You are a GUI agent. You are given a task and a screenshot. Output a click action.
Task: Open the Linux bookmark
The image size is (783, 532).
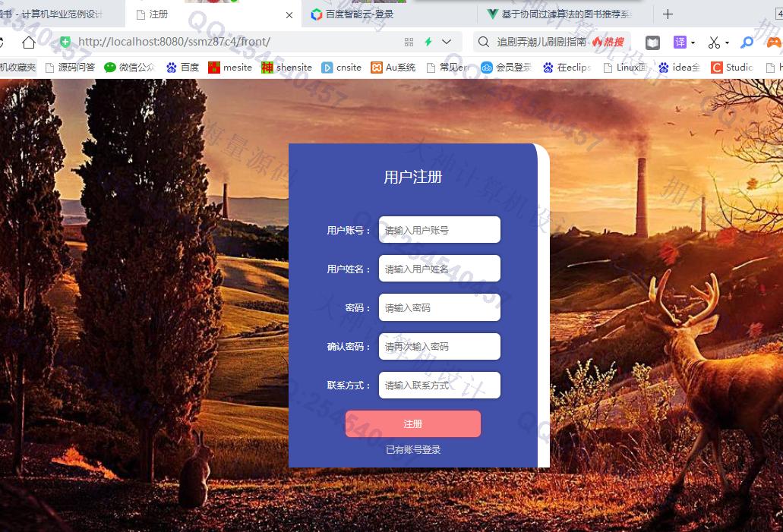click(625, 68)
